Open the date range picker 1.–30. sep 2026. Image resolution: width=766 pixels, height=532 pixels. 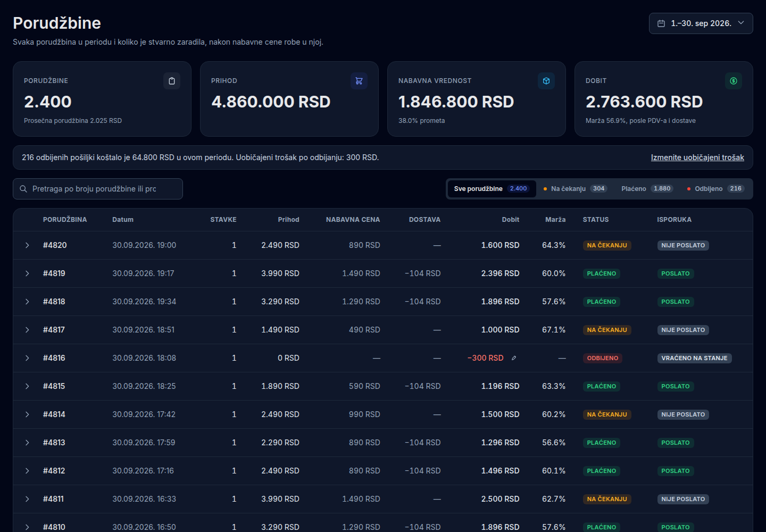tap(701, 23)
